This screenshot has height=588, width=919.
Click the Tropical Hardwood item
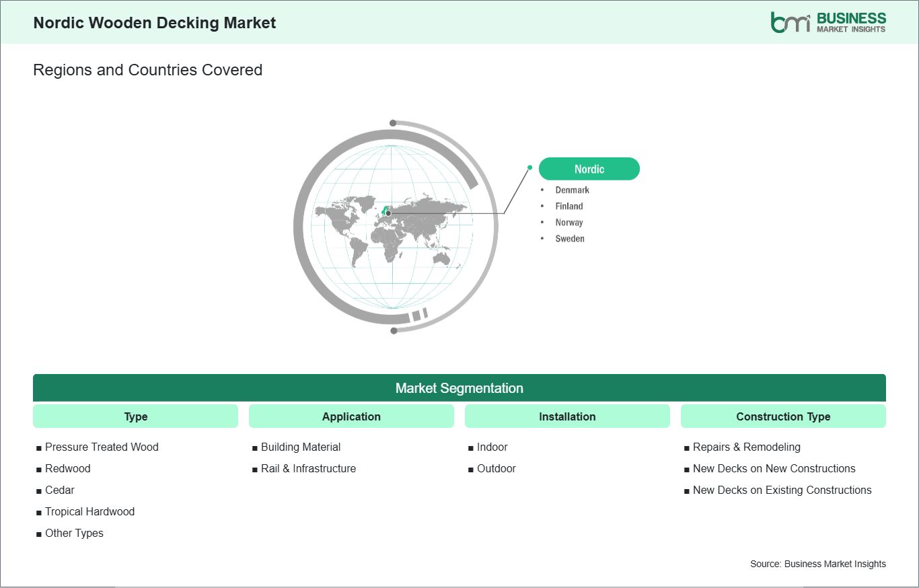(x=85, y=511)
